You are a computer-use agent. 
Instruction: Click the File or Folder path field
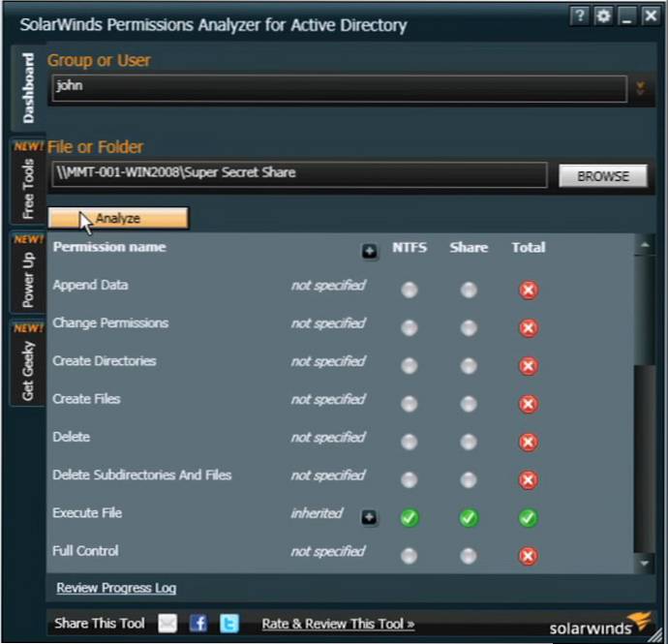click(297, 174)
